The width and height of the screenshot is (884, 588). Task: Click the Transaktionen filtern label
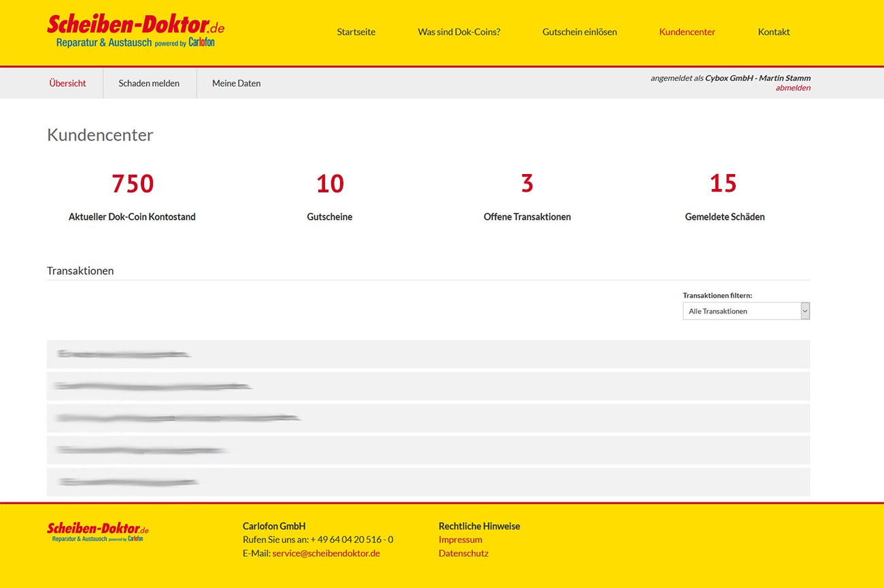717,296
